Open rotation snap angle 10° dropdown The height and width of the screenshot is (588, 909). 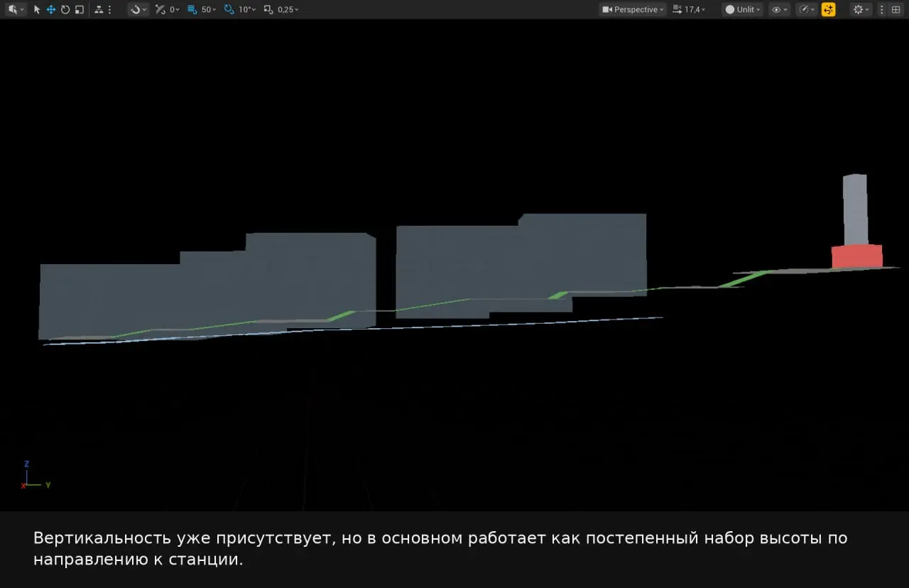(x=247, y=9)
